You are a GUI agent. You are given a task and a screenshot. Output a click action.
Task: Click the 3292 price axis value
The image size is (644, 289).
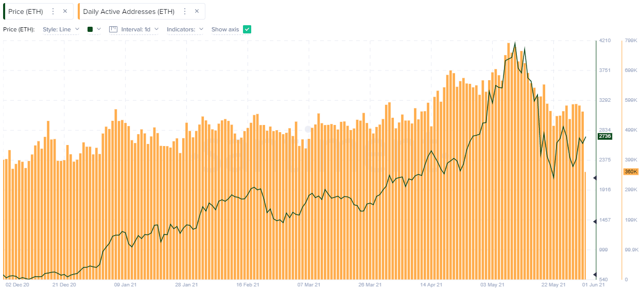(x=605, y=100)
